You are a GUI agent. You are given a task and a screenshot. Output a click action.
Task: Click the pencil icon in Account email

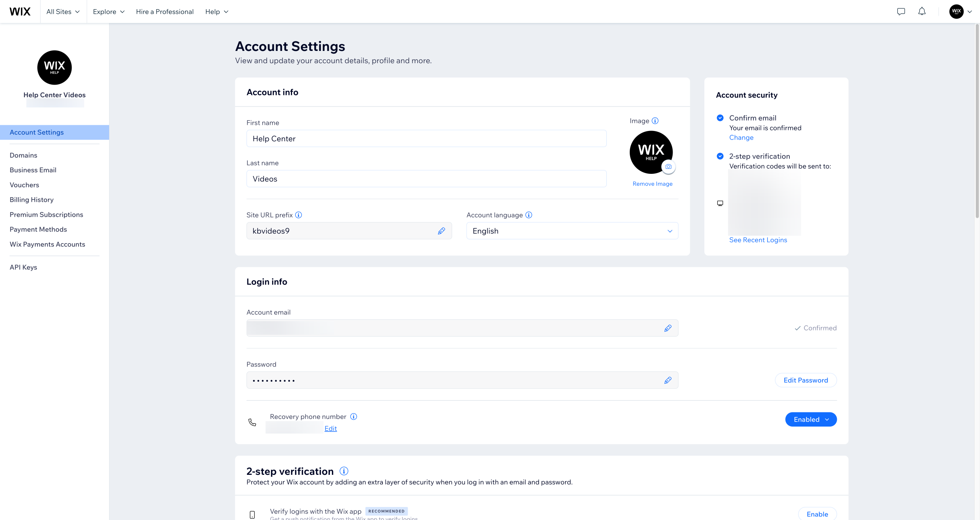(x=668, y=328)
